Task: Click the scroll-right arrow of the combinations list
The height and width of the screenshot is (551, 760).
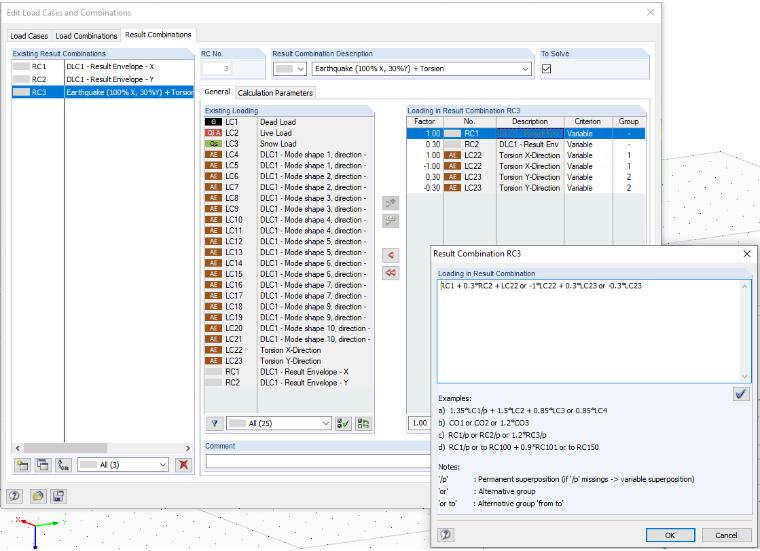Action: 188,448
